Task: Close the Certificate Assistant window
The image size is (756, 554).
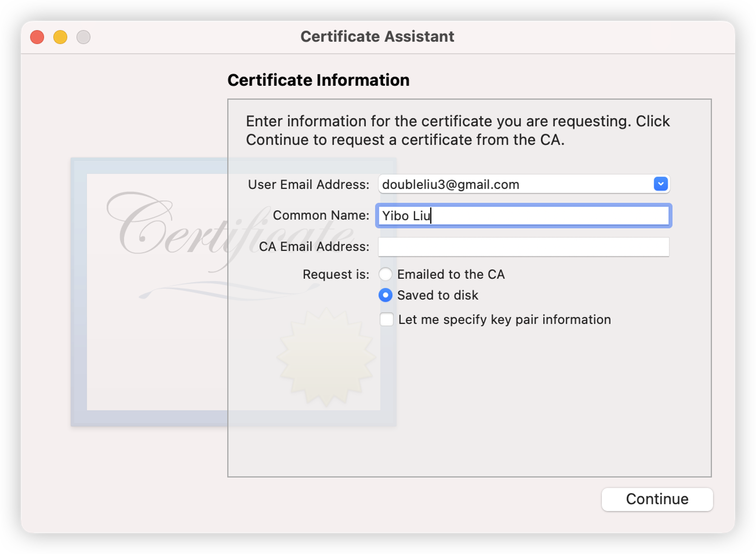Action: [37, 37]
